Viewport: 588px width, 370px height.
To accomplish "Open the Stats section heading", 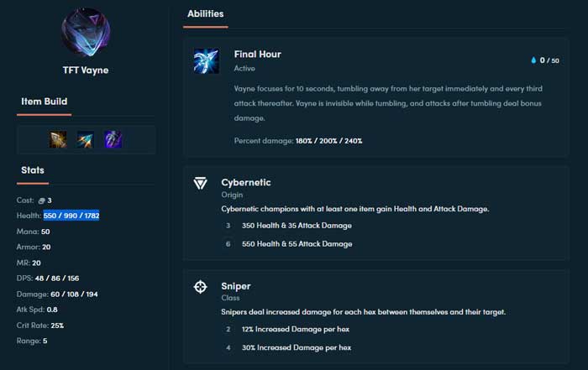I will [x=33, y=170].
